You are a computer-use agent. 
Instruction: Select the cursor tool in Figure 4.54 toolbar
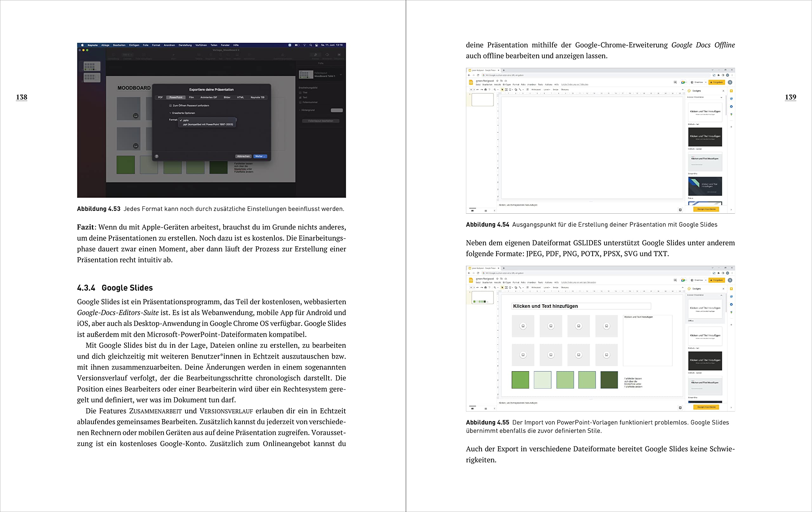pyautogui.click(x=502, y=90)
